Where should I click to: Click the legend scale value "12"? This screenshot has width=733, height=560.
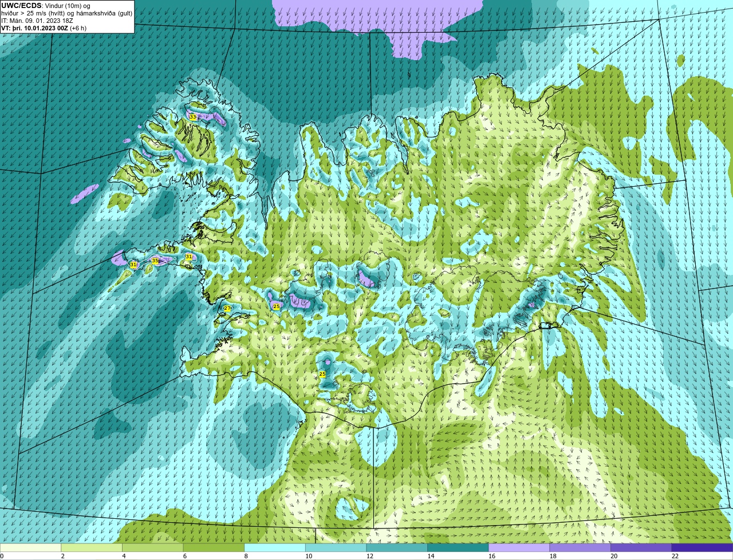click(370, 556)
